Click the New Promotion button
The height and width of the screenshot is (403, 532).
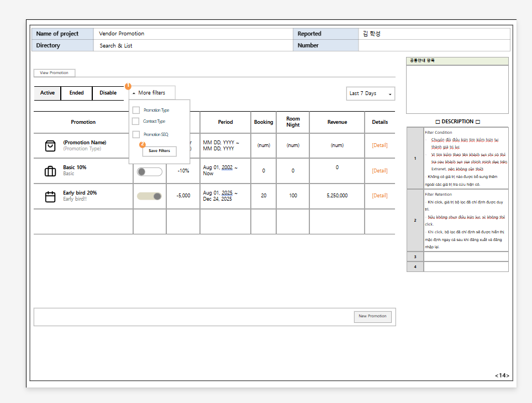click(x=372, y=316)
